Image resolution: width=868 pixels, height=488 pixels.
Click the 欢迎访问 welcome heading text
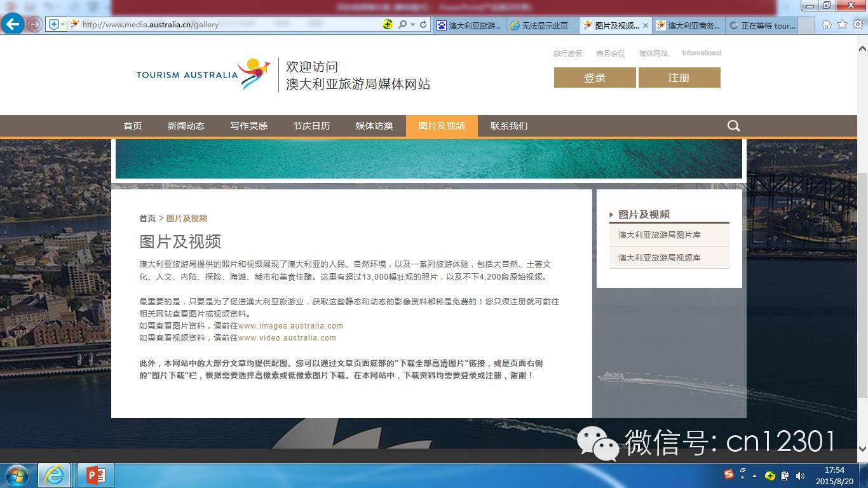tap(312, 67)
